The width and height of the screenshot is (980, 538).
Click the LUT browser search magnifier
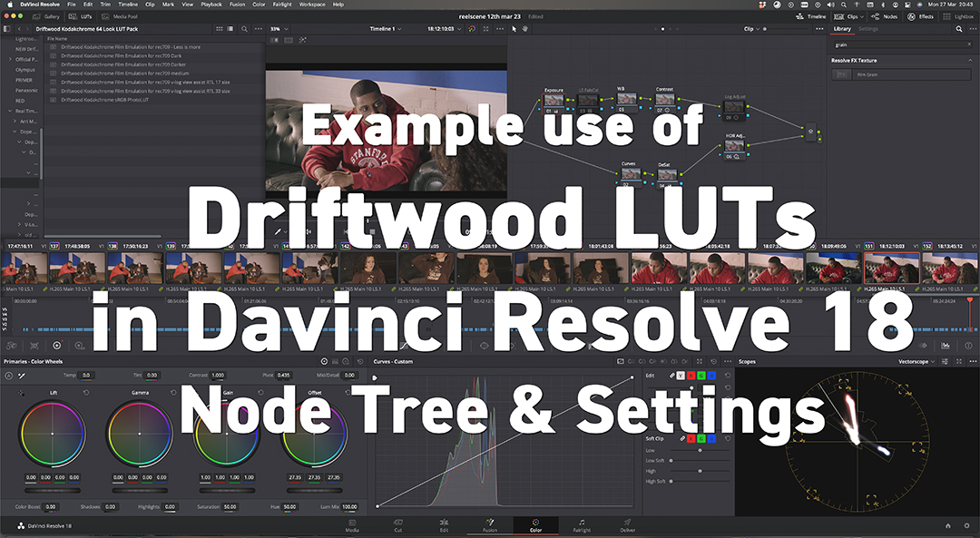pyautogui.click(x=244, y=29)
